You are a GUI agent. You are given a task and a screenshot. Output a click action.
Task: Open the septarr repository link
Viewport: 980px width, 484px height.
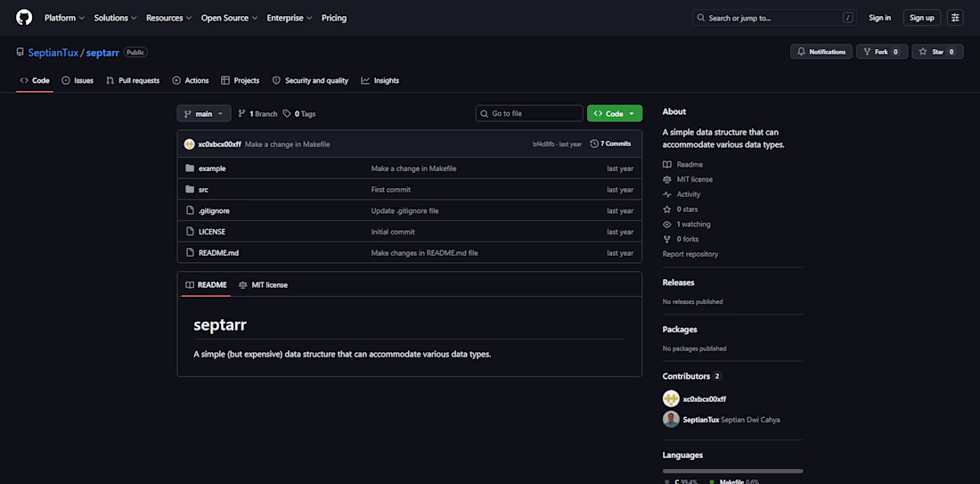coord(102,53)
